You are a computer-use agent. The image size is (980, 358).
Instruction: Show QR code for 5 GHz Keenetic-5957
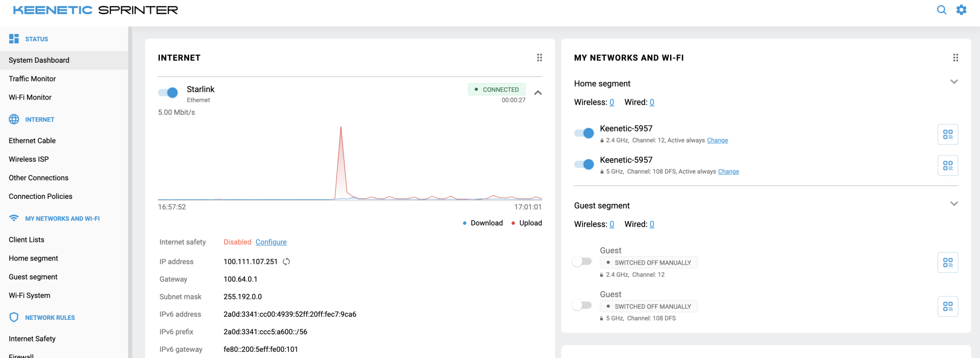[947, 166]
